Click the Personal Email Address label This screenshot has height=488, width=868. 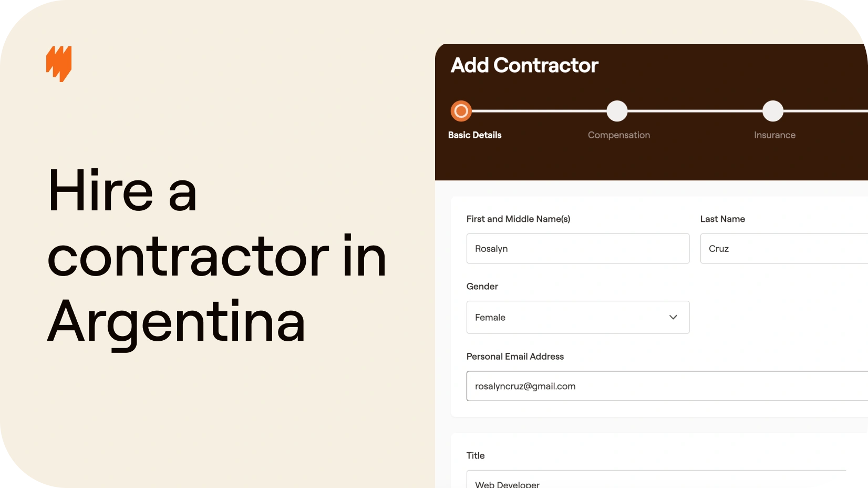pos(515,357)
